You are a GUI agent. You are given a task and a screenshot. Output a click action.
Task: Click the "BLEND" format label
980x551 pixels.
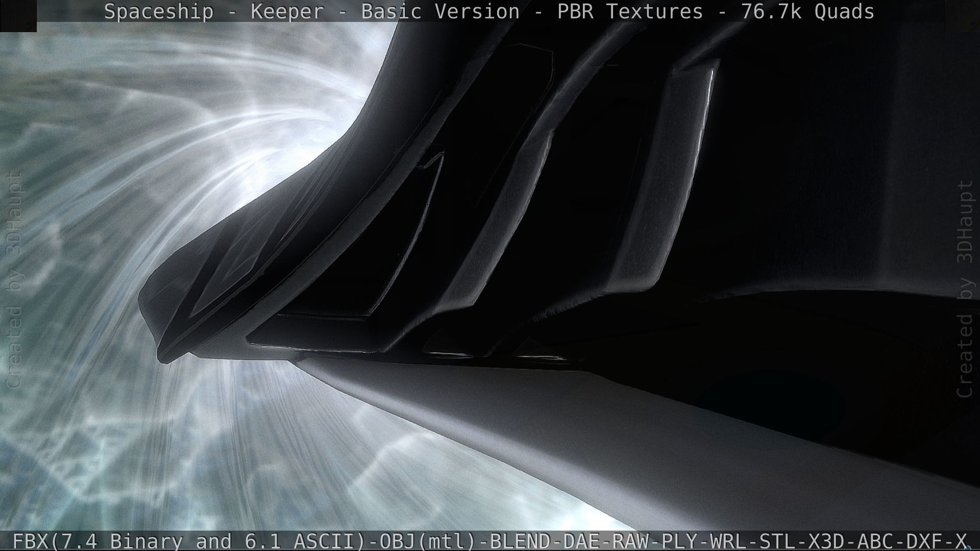521,541
